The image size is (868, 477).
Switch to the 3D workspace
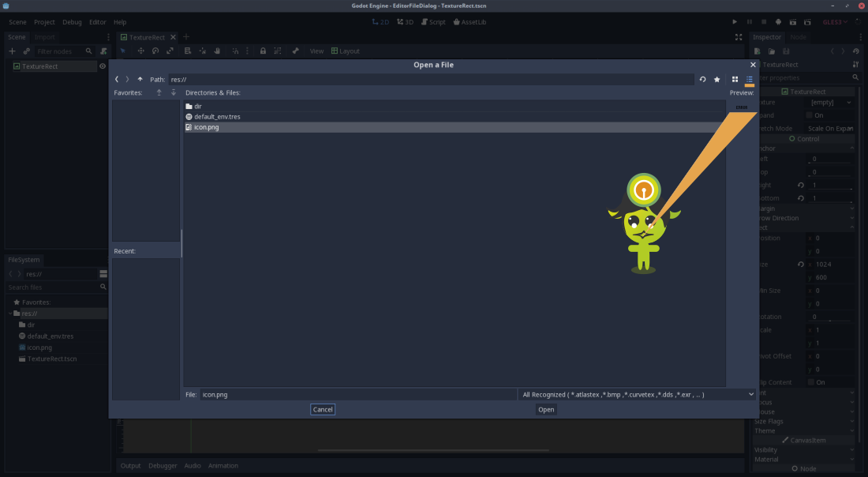point(406,22)
